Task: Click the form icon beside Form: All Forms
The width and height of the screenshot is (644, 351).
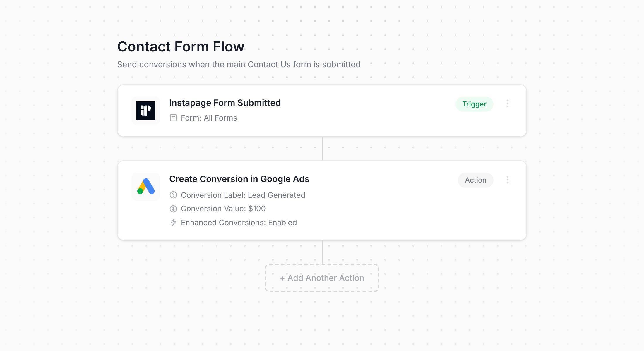Action: pos(173,118)
